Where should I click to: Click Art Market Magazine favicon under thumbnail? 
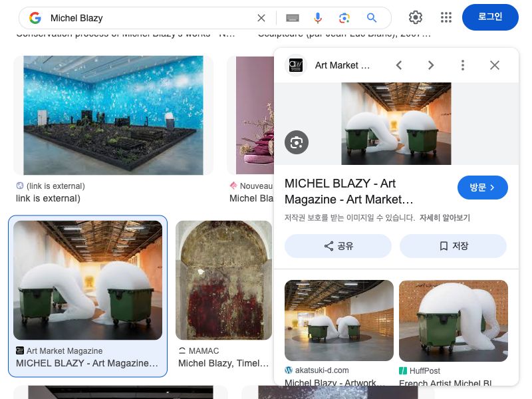tap(20, 350)
